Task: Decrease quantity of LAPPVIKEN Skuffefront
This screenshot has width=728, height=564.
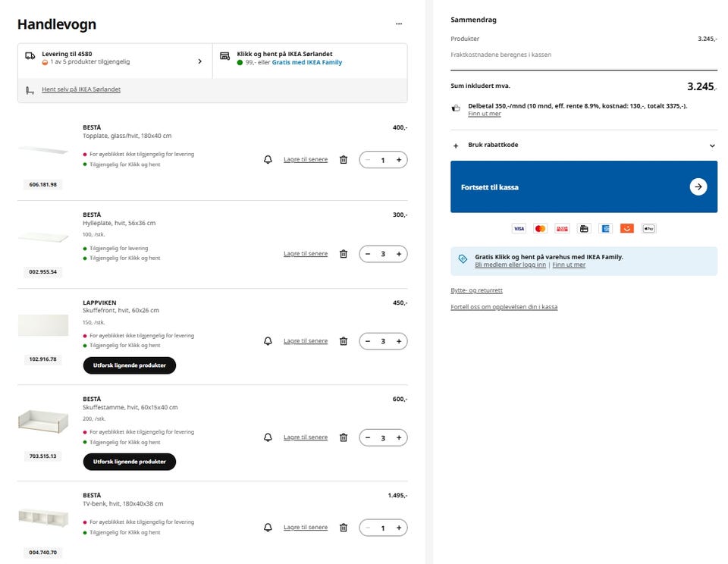Action: pyautogui.click(x=368, y=341)
